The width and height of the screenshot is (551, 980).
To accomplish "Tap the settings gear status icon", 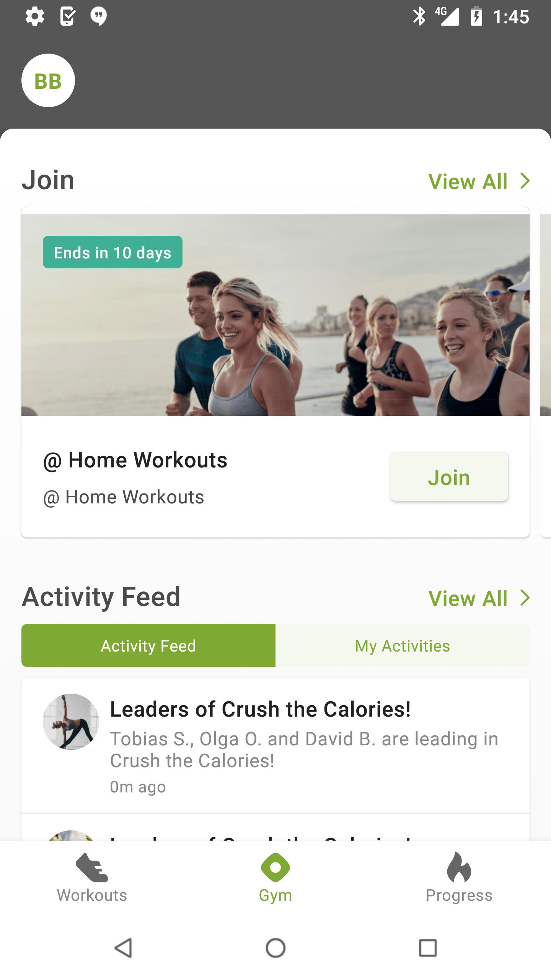I will coord(34,16).
